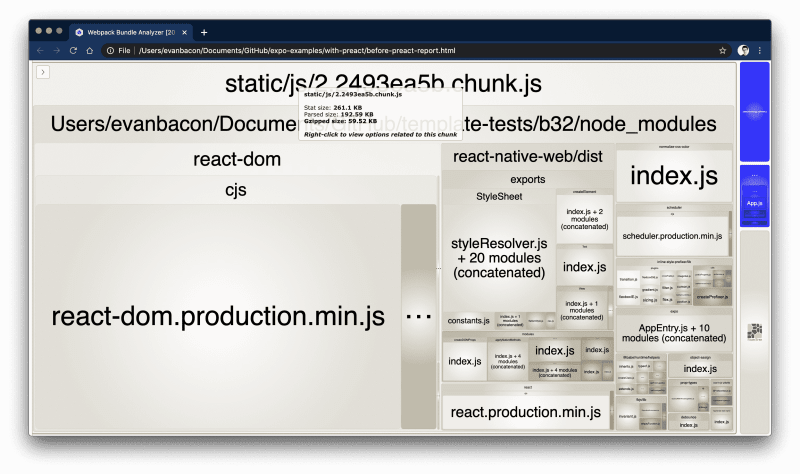The width and height of the screenshot is (800, 474).
Task: Click the ellipsis block beside react-dom.production.min.js
Action: pos(418,316)
